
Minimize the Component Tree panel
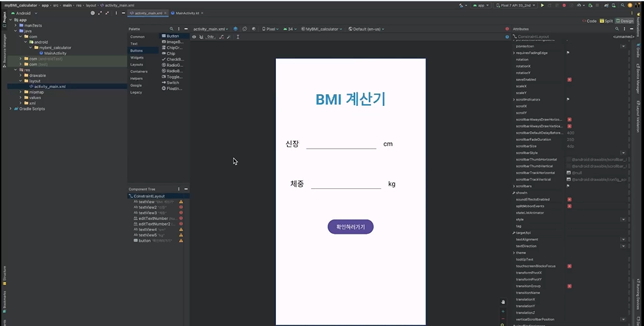[186, 189]
